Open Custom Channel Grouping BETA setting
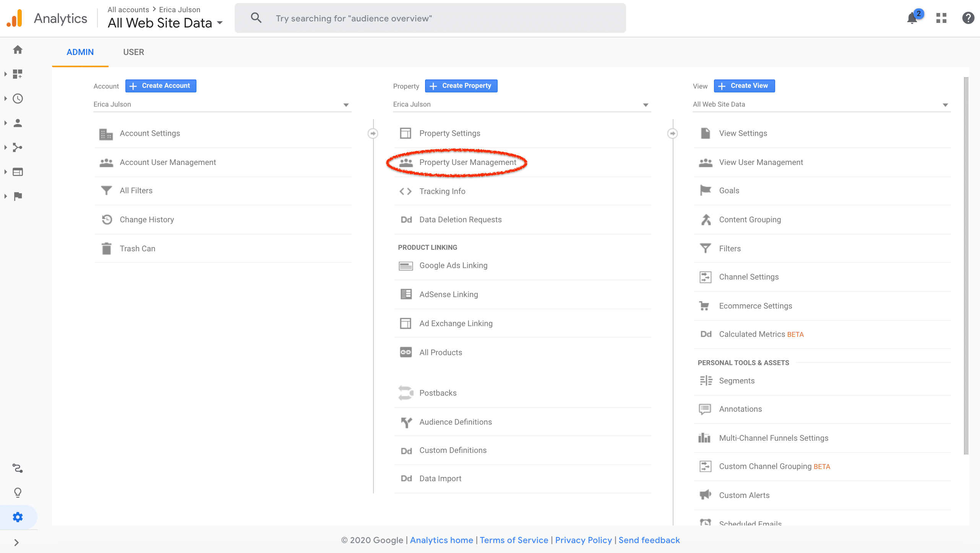 (774, 466)
